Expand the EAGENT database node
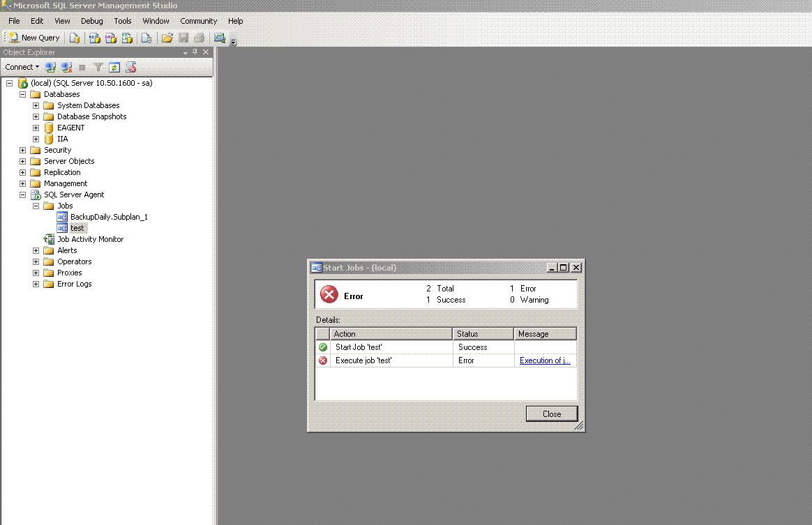This screenshot has height=525, width=812. pos(36,128)
